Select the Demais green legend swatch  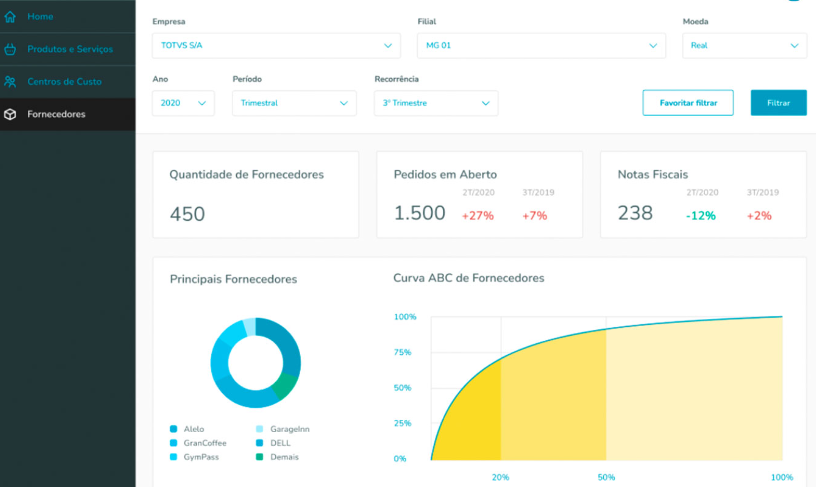260,457
